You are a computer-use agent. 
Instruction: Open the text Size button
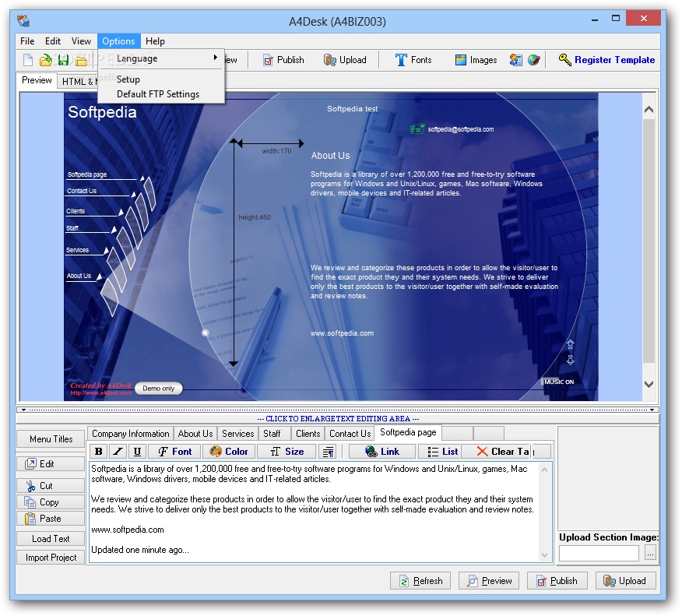pyautogui.click(x=287, y=452)
